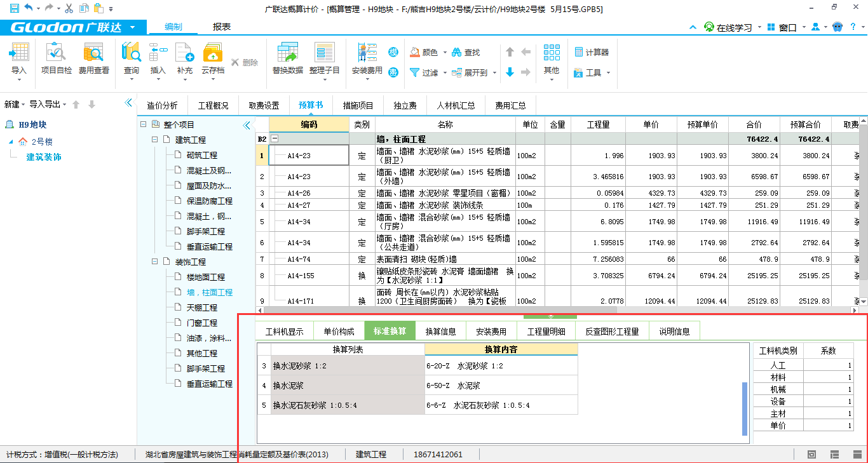
Task: Collapse the 建筑工程 tree node
Action: [x=155, y=140]
